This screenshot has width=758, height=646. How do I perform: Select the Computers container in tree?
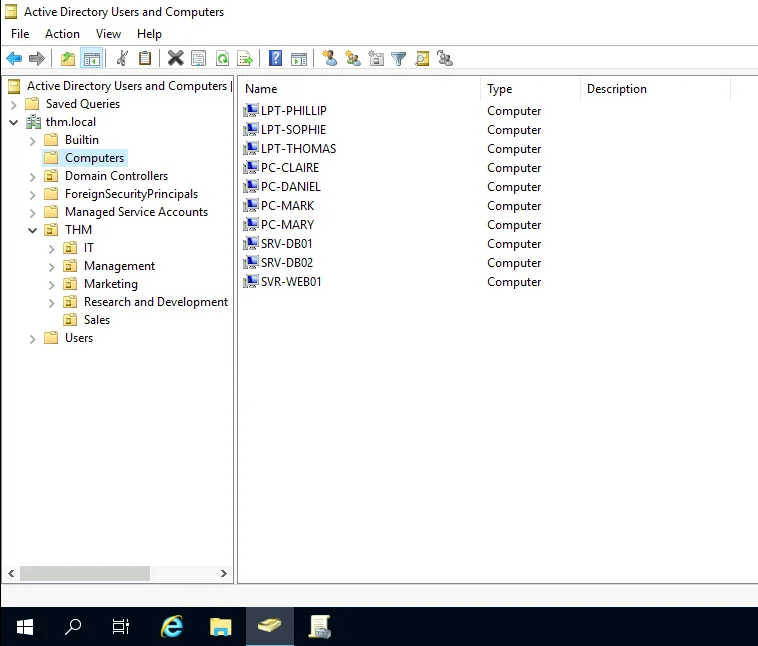[x=94, y=158]
